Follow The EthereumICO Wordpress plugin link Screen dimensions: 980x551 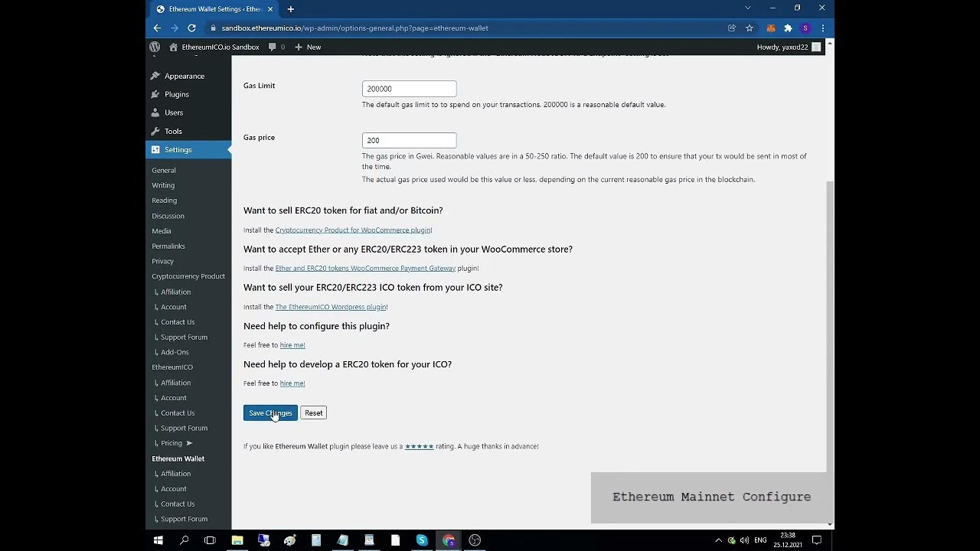coord(331,307)
